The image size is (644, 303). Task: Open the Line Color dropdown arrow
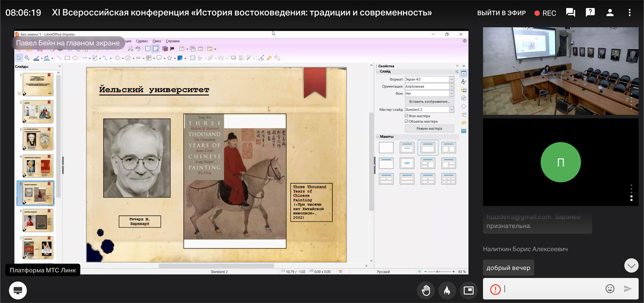pyautogui.click(x=41, y=58)
